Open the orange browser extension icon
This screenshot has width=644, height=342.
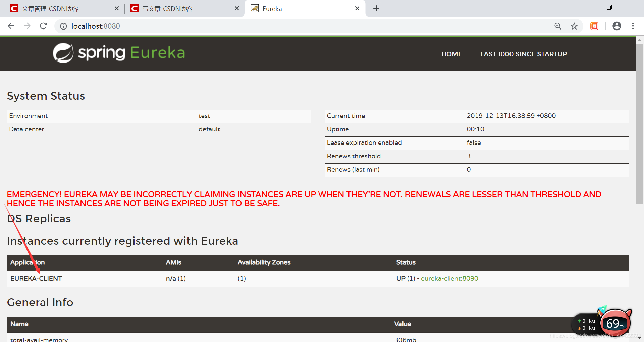point(594,26)
